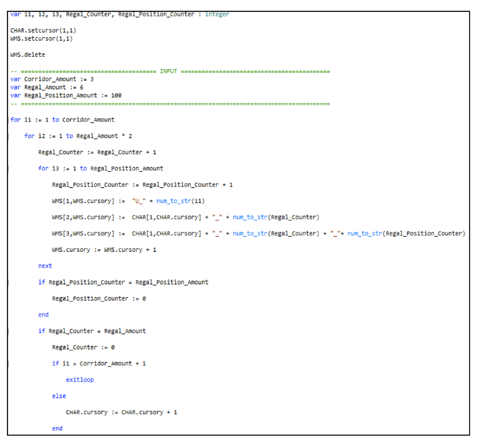Click the green INPUT comment header
The image size is (480, 448).
[168, 71]
